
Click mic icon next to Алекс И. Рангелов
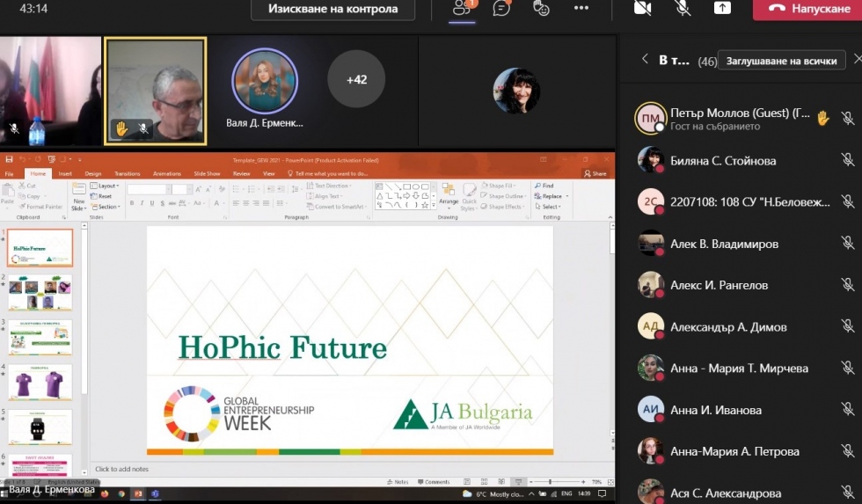847,285
